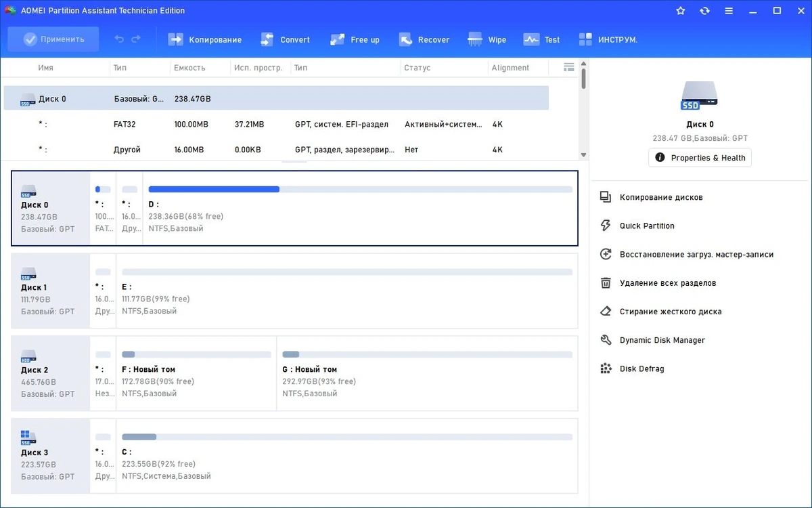Select the Диск 0 row in the table
Image resolution: width=812 pixels, height=508 pixels.
point(276,98)
